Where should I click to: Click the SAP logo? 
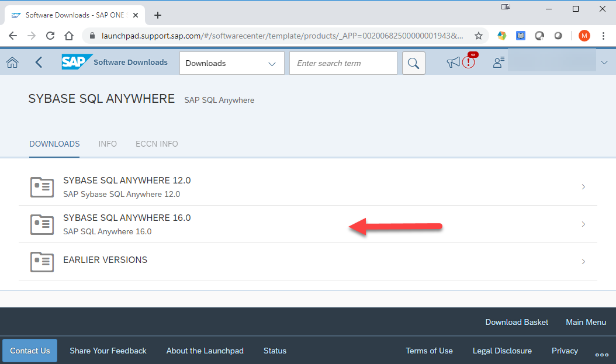(77, 62)
